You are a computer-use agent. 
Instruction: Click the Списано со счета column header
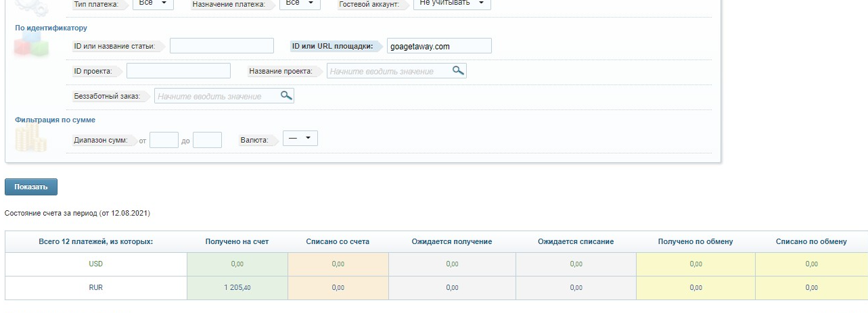tap(338, 241)
